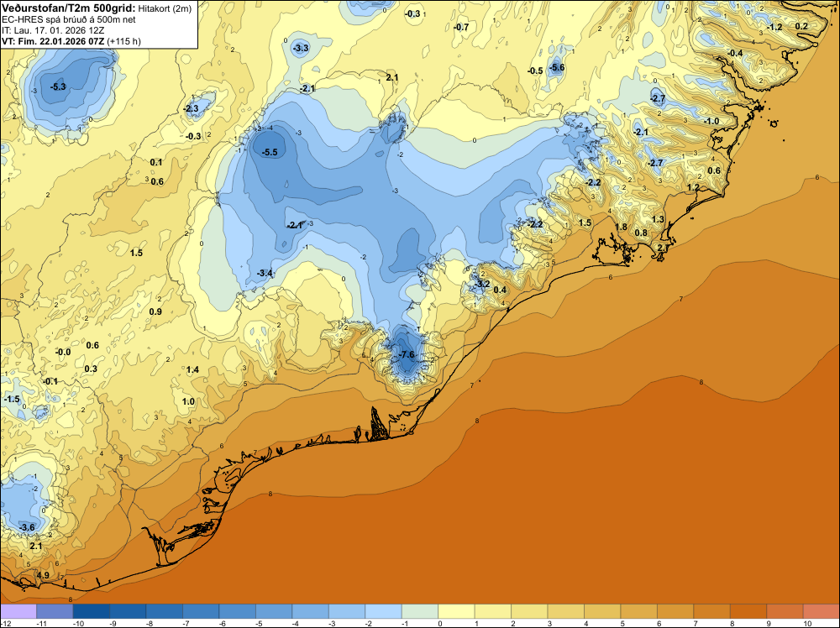
Task: Click the -1.5 temperature label
Action: click(11, 399)
